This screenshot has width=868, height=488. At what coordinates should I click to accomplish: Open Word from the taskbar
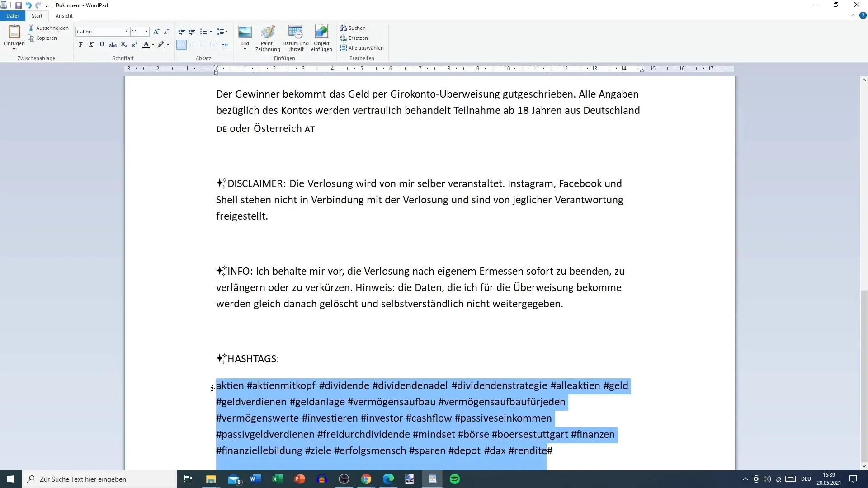(255, 479)
